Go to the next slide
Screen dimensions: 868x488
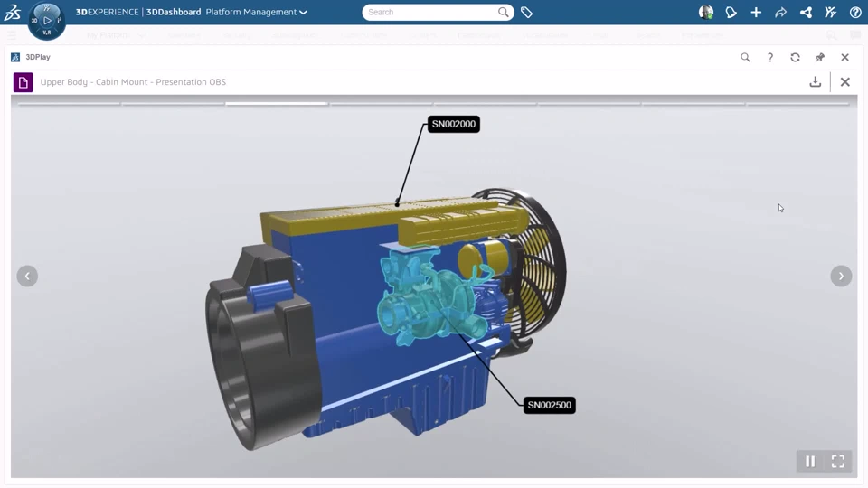tap(841, 277)
